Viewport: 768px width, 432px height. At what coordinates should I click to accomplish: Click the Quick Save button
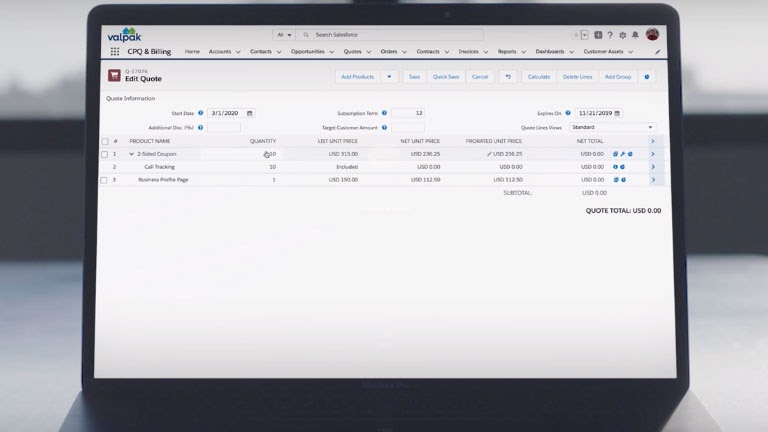[446, 76]
